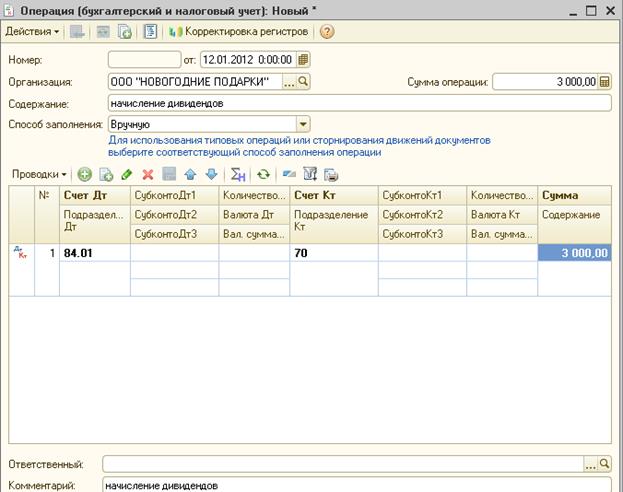The height and width of the screenshot is (492, 623).
Task: Click the unpost document icon in top toolbar
Action: [103, 31]
